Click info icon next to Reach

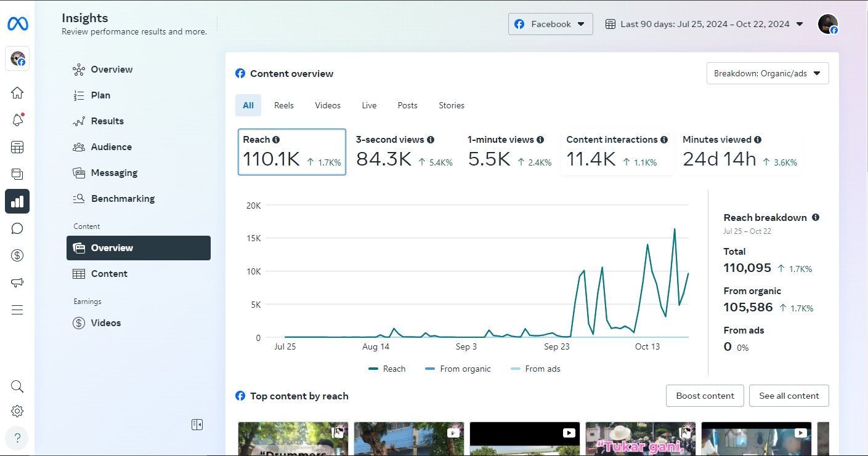(276, 140)
